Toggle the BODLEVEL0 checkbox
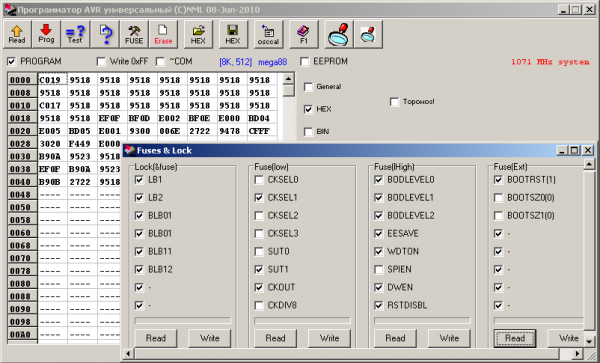This screenshot has width=600, height=363. pyautogui.click(x=379, y=180)
